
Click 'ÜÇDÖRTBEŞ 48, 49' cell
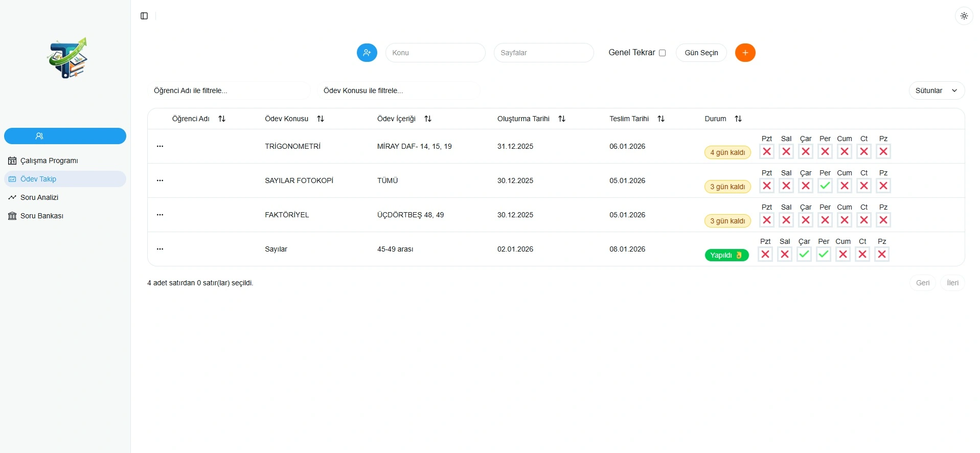point(411,215)
